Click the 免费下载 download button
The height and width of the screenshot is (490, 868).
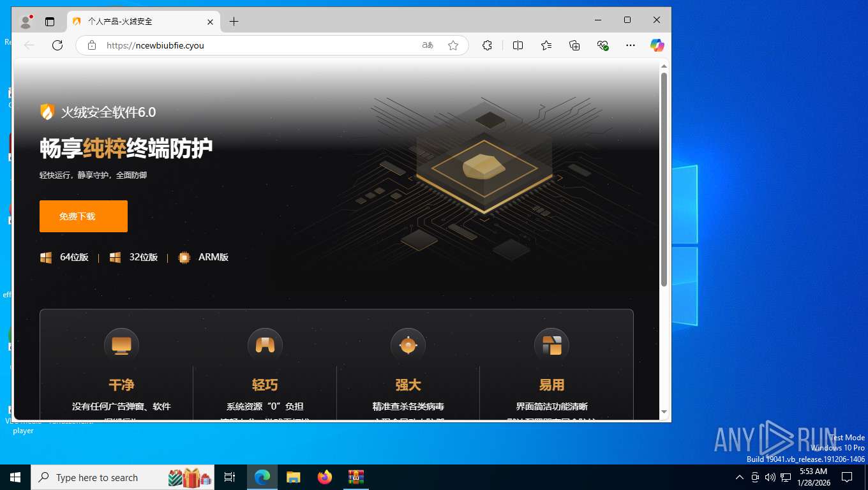(x=84, y=216)
